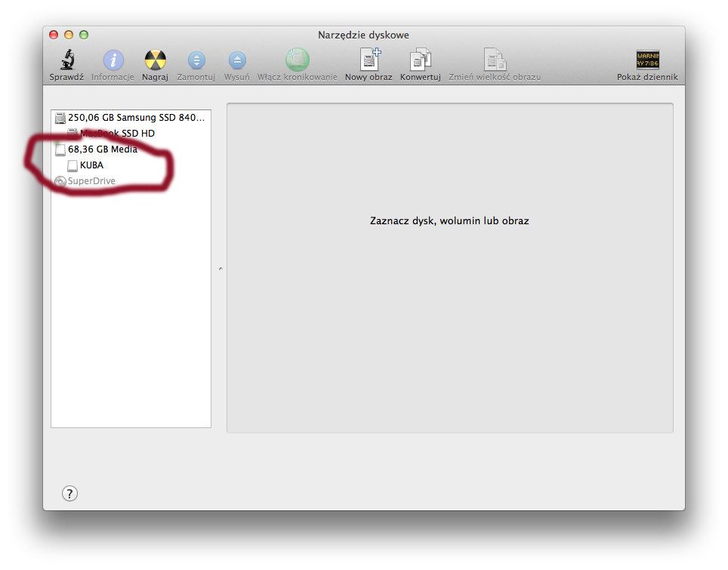
Task: Select the MacBook SSD HD volume
Action: tap(117, 133)
